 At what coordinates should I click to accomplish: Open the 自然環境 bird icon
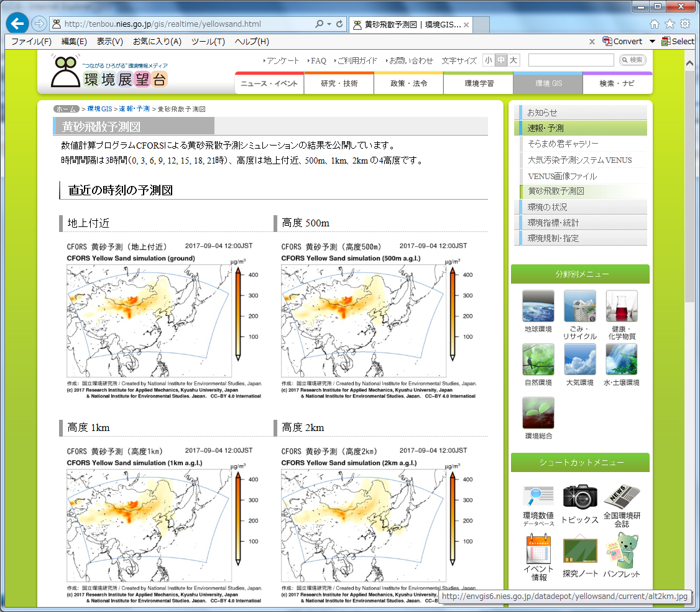tap(538, 359)
